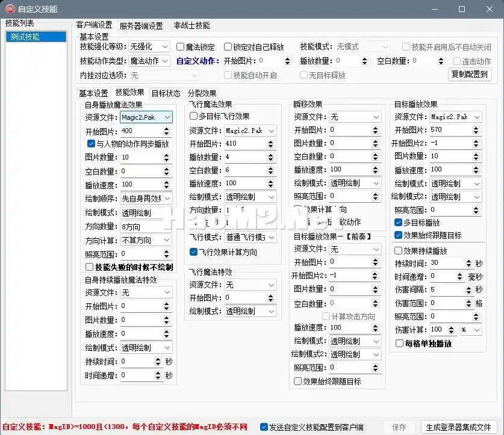Check 每格单独播放 checkbox
504x435 pixels.
click(x=423, y=344)
